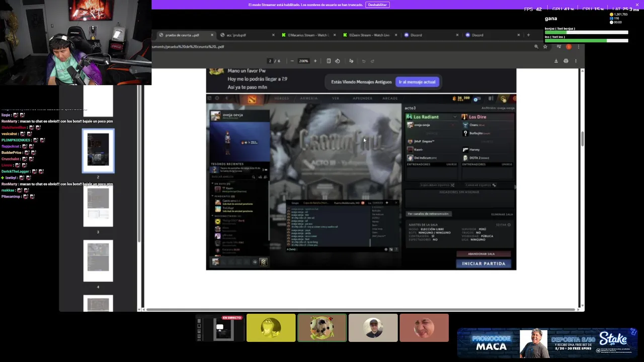Click the Pitecantrop chat username
The height and width of the screenshot is (362, 644).
point(11,197)
